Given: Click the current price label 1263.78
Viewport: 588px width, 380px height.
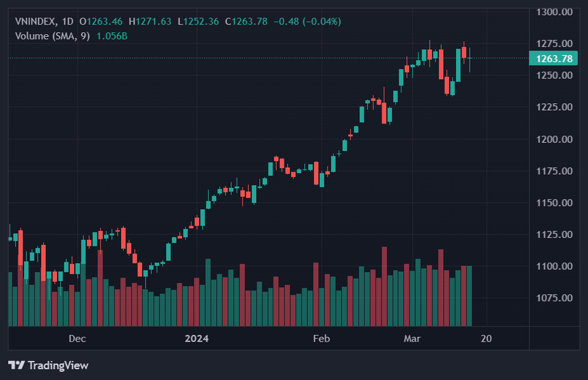Looking at the screenshot, I should pos(554,59).
